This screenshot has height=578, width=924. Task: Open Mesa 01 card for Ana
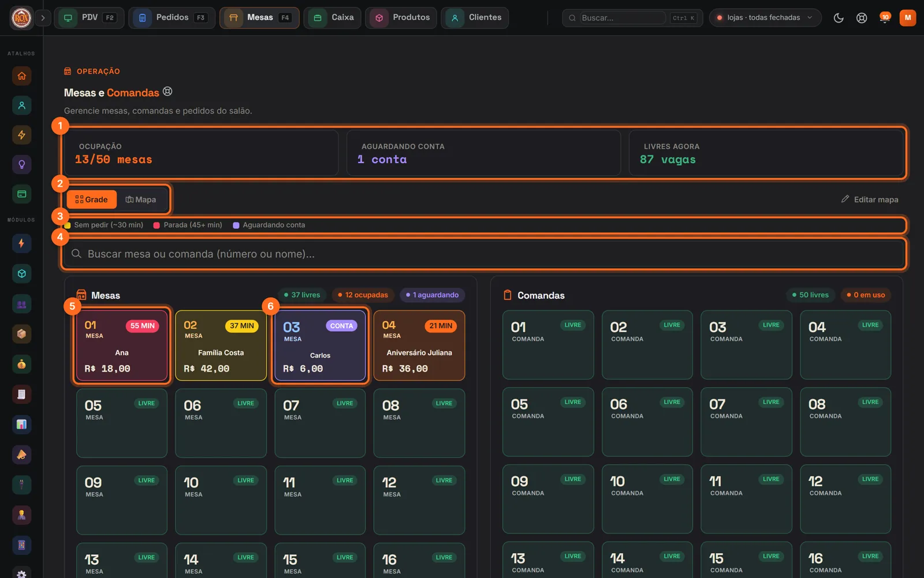pyautogui.click(x=122, y=346)
